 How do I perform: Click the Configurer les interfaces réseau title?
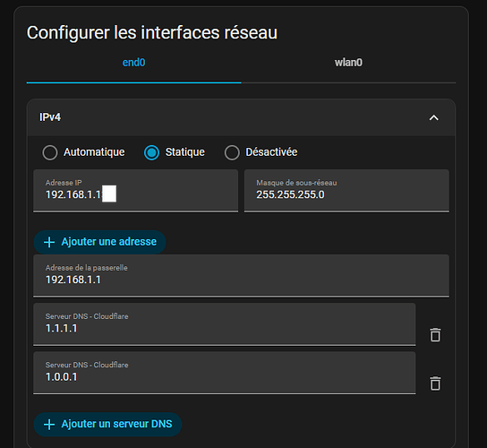152,32
